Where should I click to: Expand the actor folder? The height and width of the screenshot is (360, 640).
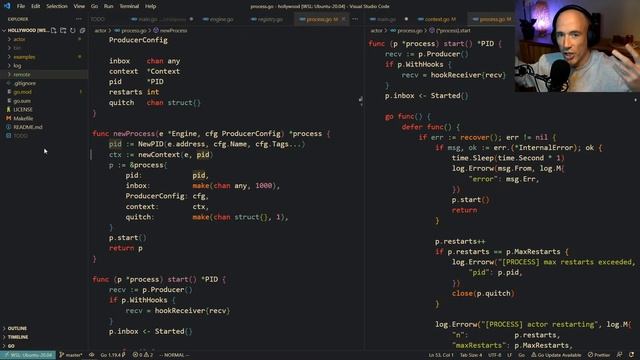tap(44, 39)
